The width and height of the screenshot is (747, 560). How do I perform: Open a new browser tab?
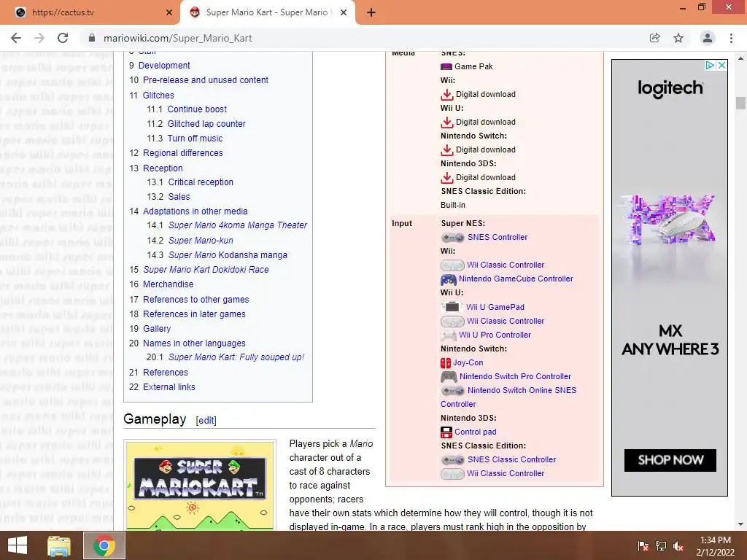coord(371,12)
